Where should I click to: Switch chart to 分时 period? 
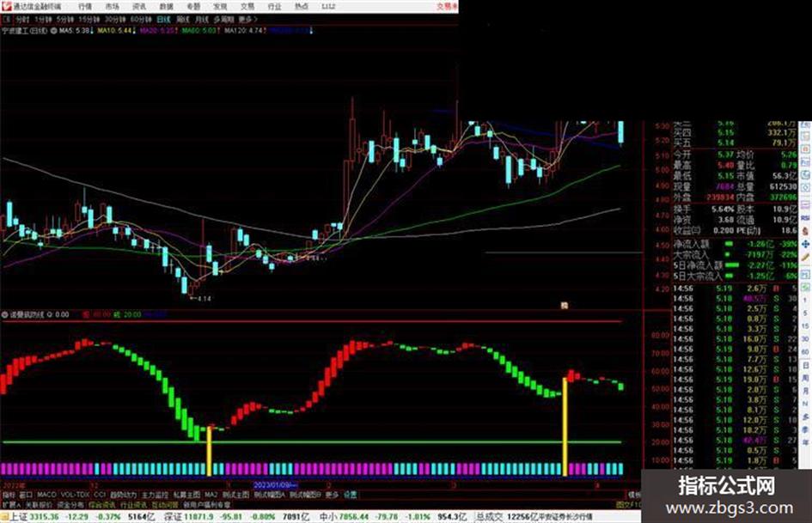[22, 19]
